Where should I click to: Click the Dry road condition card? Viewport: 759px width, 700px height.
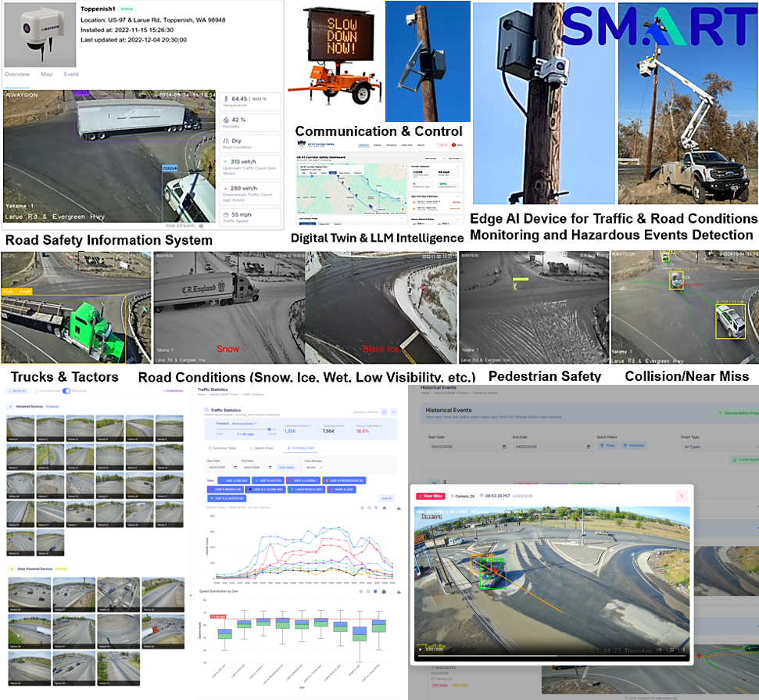point(250,143)
